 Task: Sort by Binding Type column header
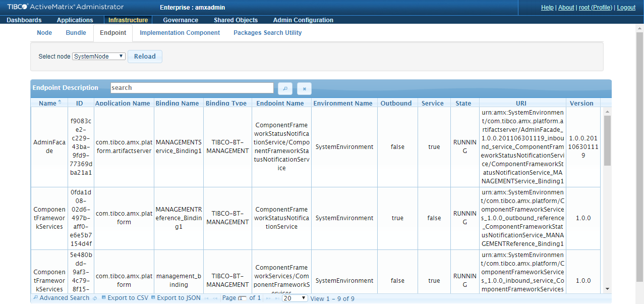point(226,103)
